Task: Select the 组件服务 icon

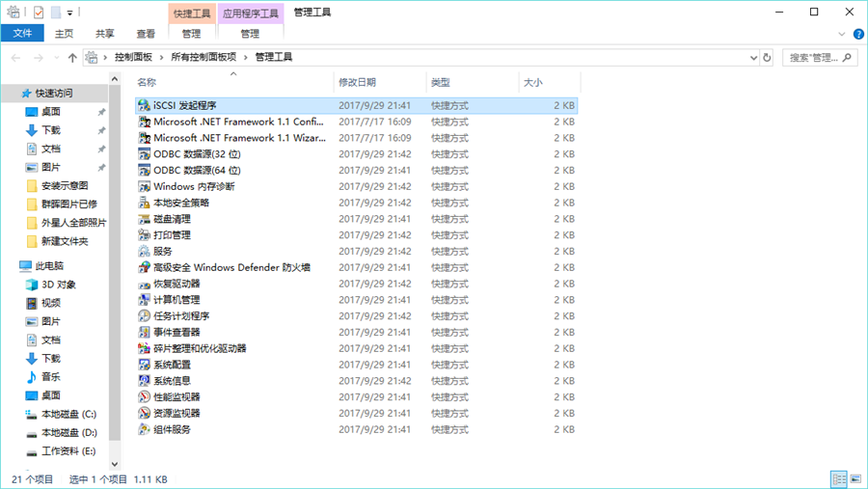Action: (x=144, y=430)
